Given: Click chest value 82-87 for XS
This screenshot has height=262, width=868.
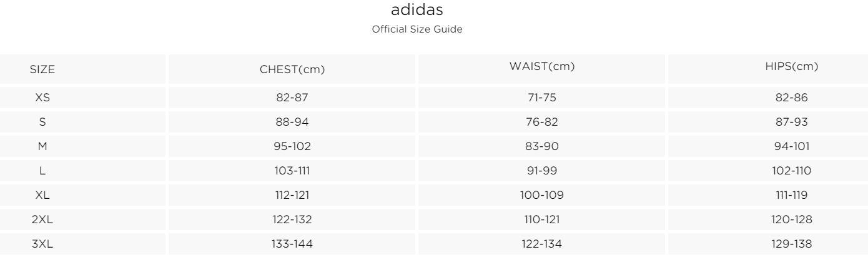Looking at the screenshot, I should coord(292,98).
